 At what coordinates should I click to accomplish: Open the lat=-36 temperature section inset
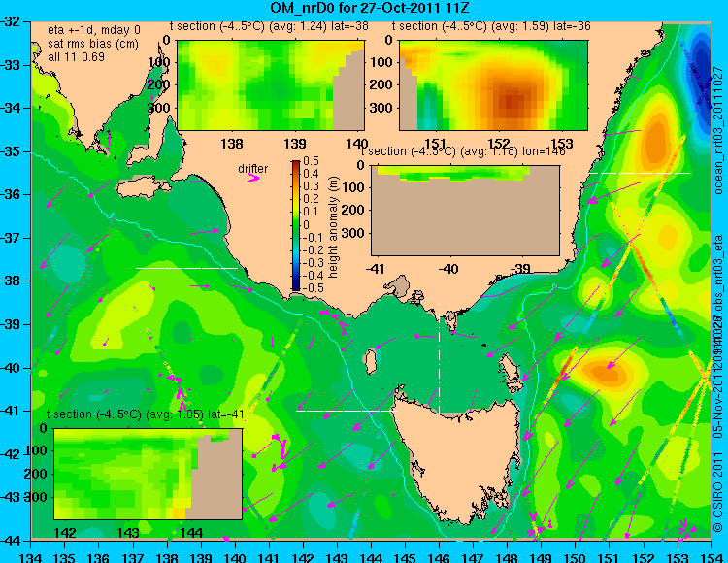click(493, 85)
